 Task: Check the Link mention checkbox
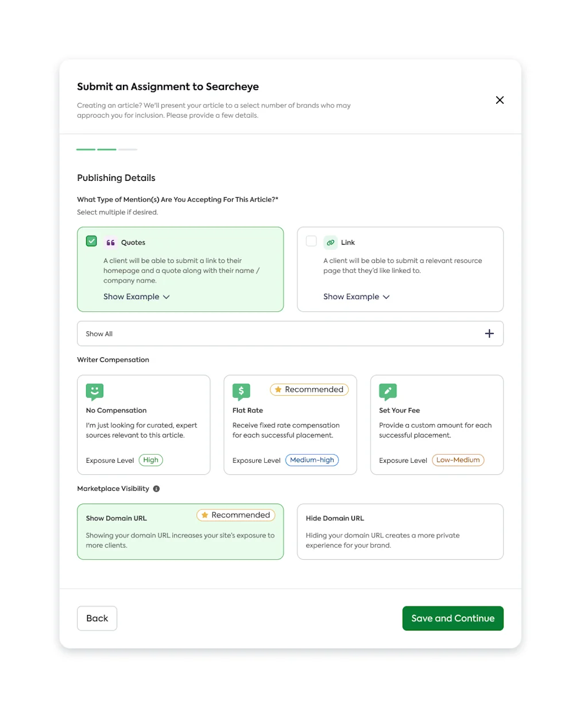[x=311, y=241]
